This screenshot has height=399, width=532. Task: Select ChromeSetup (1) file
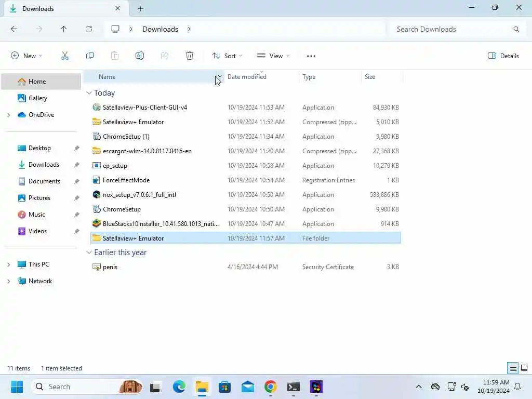tap(246, 137)
